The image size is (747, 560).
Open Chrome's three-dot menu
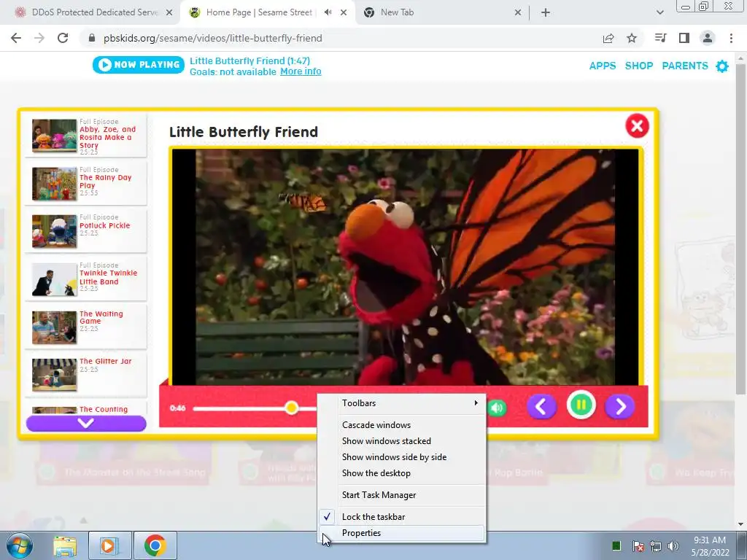[731, 38]
